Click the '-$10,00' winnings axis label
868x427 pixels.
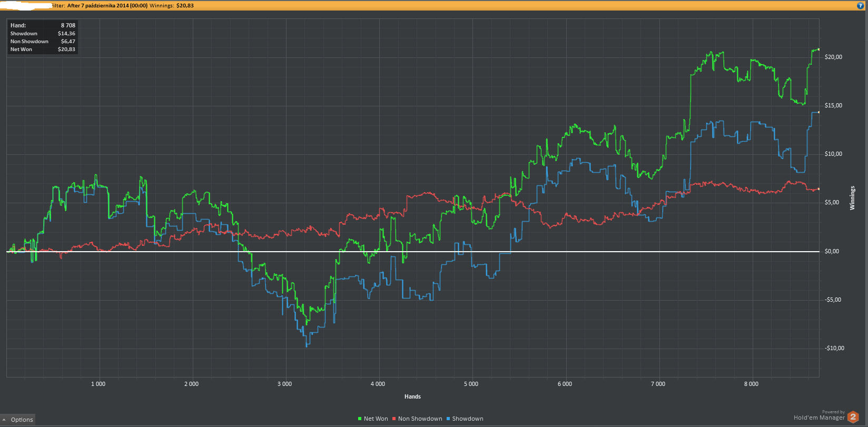834,348
